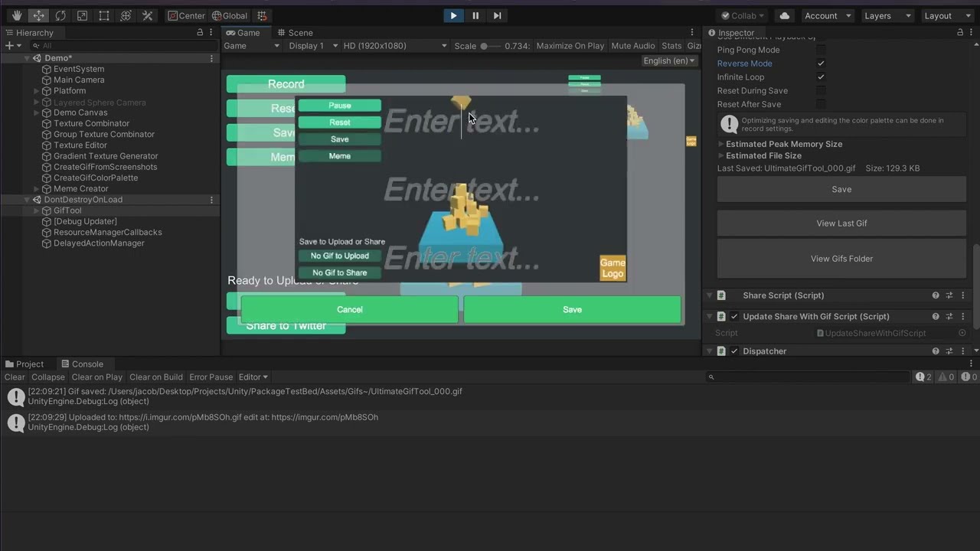Toggle pivot Center mode button
This screenshot has height=551, width=980.
click(187, 15)
